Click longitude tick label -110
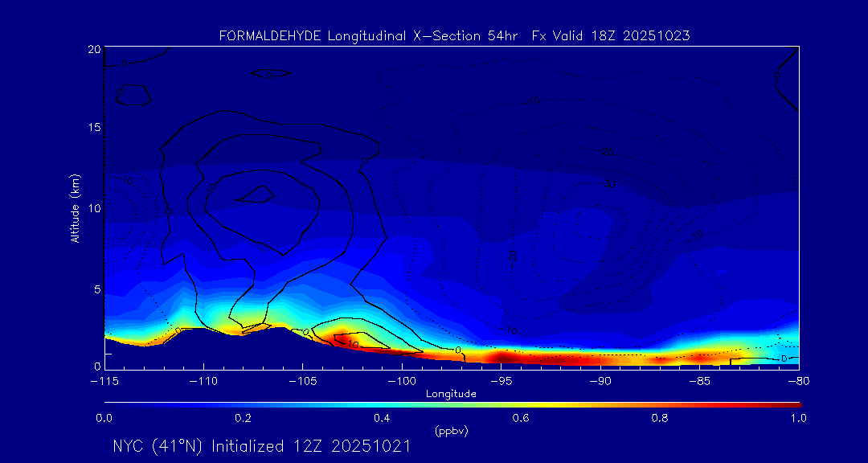 point(203,382)
